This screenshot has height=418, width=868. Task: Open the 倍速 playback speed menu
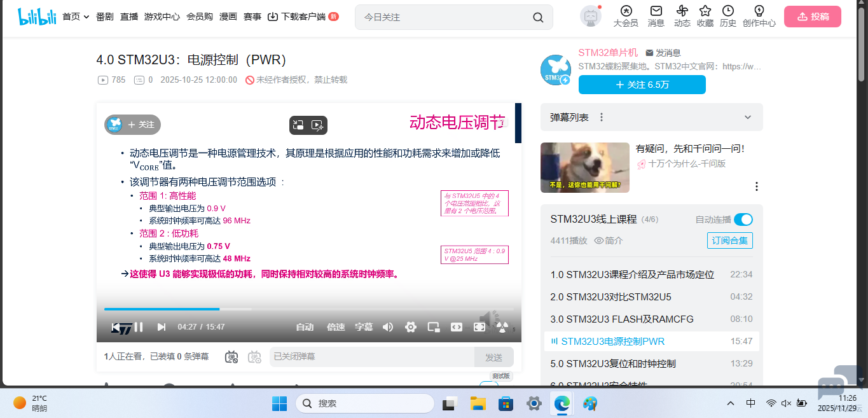pos(335,326)
